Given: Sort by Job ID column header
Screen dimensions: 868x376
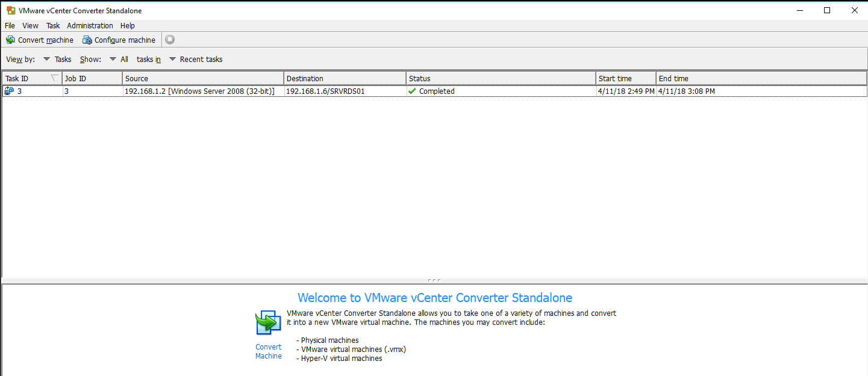Looking at the screenshot, I should pos(92,78).
